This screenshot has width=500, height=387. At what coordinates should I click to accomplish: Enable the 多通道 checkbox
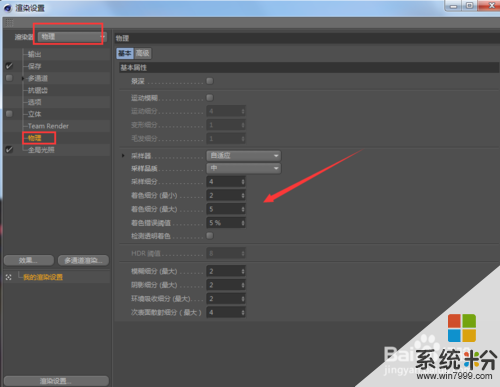[9, 78]
